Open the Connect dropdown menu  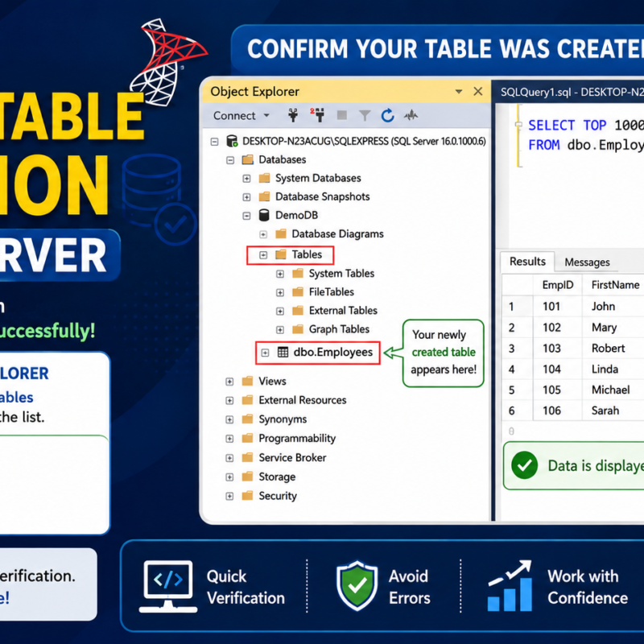click(x=266, y=116)
